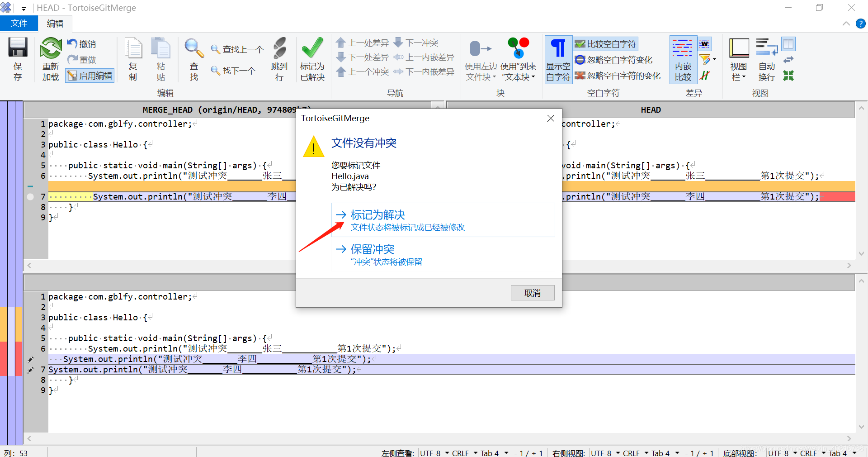The width and height of the screenshot is (868, 457).
Task: Choose 标记为解决 in the dialog
Action: click(443, 220)
